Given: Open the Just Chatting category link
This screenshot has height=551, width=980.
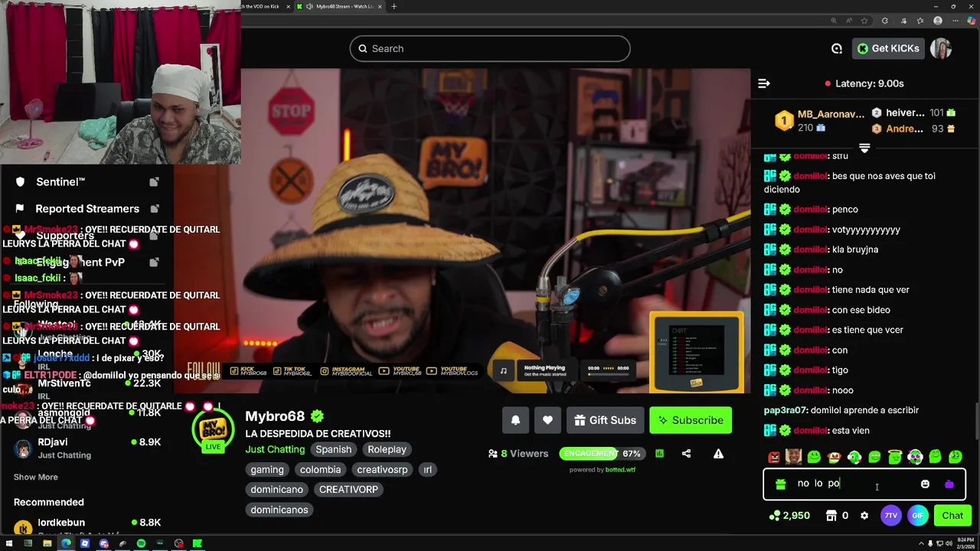Looking at the screenshot, I should [x=275, y=449].
